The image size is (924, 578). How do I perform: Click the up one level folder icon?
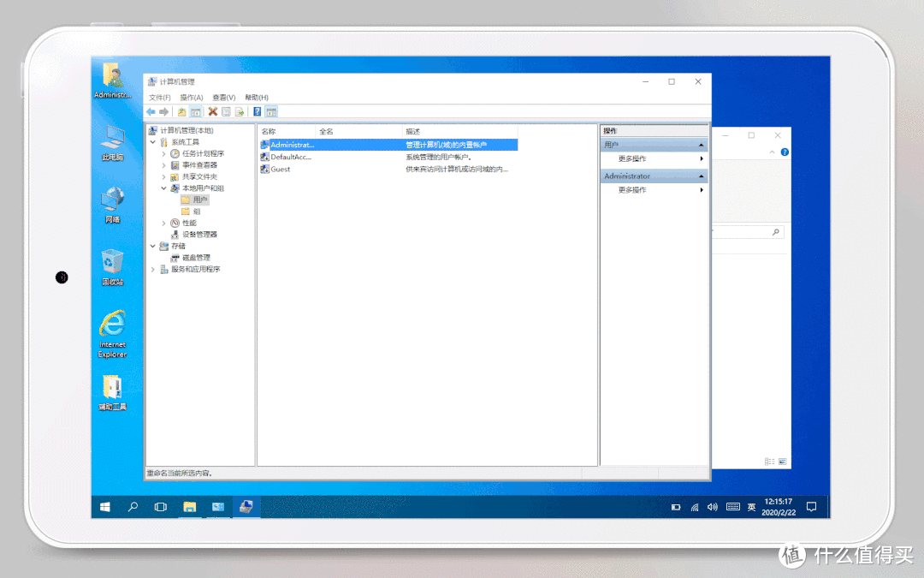[x=181, y=111]
